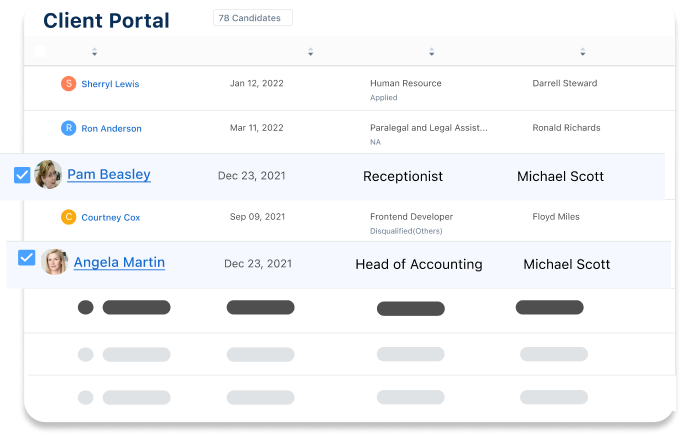Select the Head of Accounting job cell
696x435 pixels.
tap(418, 265)
